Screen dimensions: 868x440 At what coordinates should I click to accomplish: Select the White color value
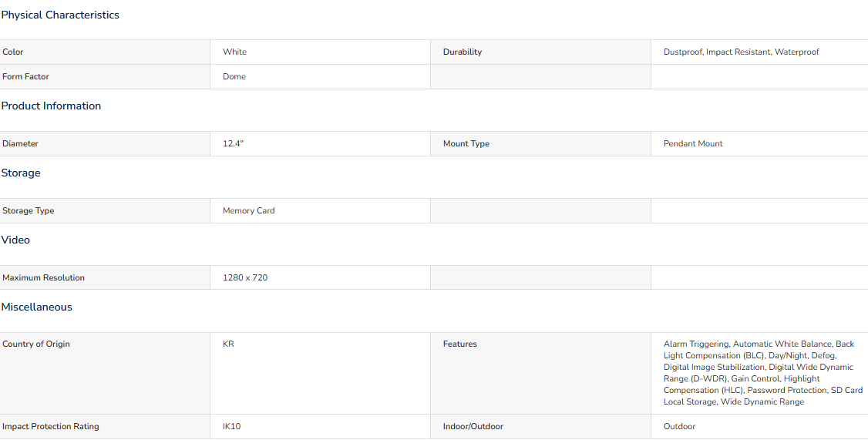point(234,52)
